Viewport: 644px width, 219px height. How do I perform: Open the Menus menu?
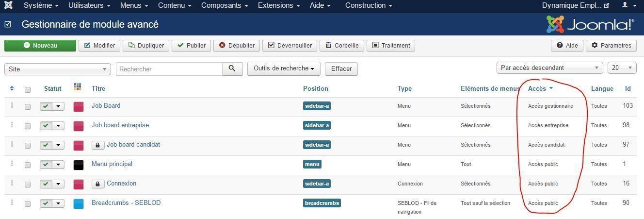pyautogui.click(x=134, y=5)
